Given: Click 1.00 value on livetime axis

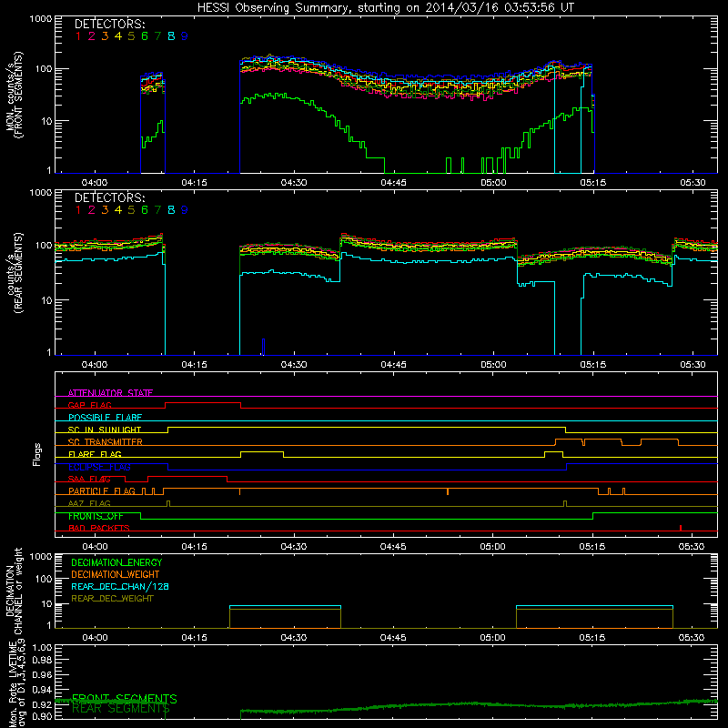Looking at the screenshot, I should pos(42,648).
